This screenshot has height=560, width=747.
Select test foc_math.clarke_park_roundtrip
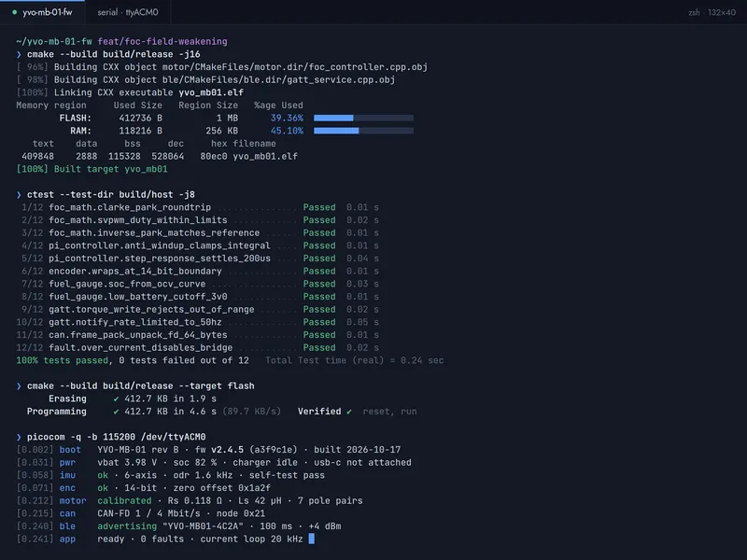pyautogui.click(x=130, y=207)
